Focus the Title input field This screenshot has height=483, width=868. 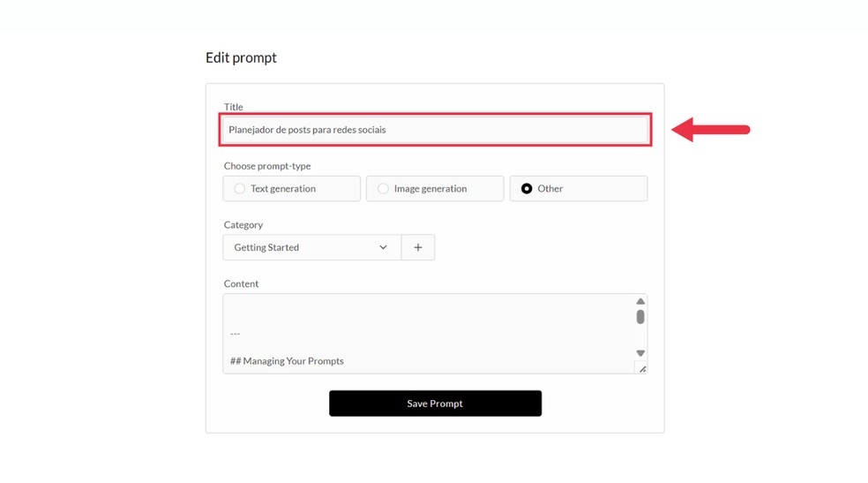click(x=435, y=130)
